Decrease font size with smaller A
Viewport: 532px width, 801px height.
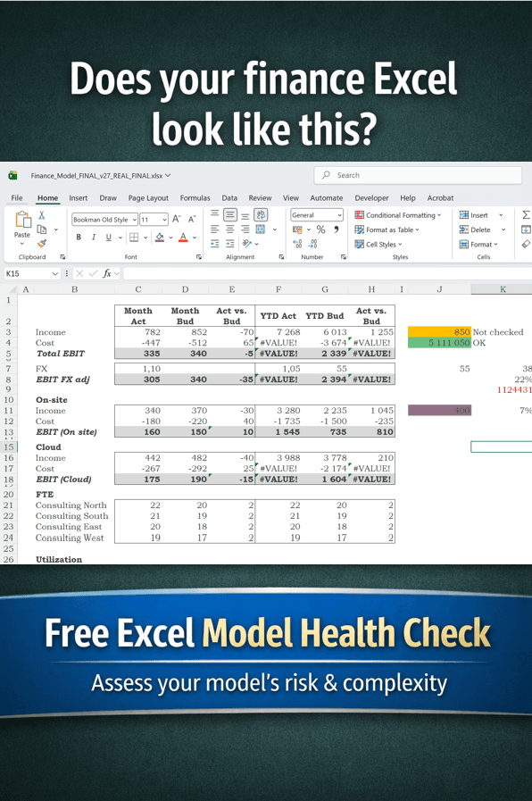[x=192, y=219]
